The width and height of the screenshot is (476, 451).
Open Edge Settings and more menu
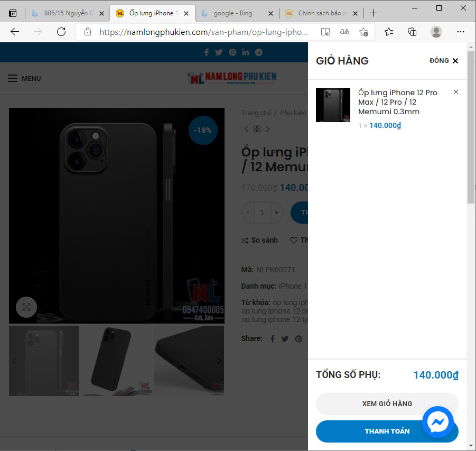pyautogui.click(x=461, y=32)
